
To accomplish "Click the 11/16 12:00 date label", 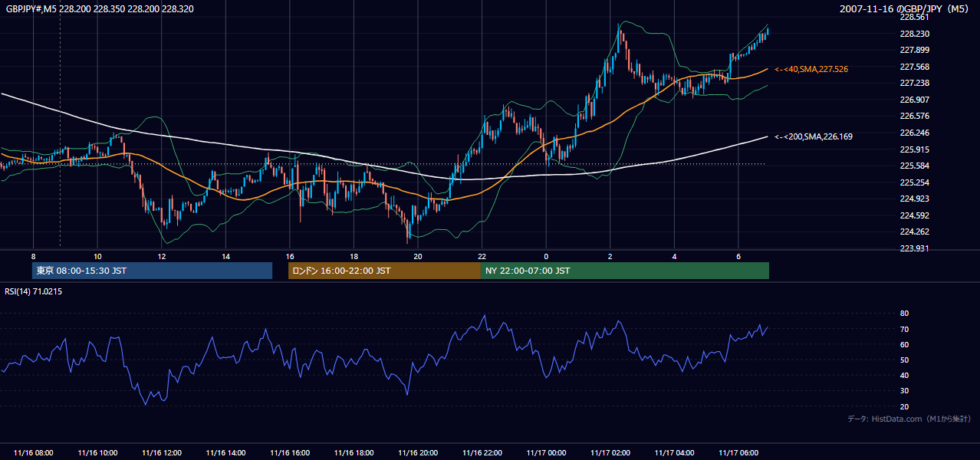I will tap(162, 453).
